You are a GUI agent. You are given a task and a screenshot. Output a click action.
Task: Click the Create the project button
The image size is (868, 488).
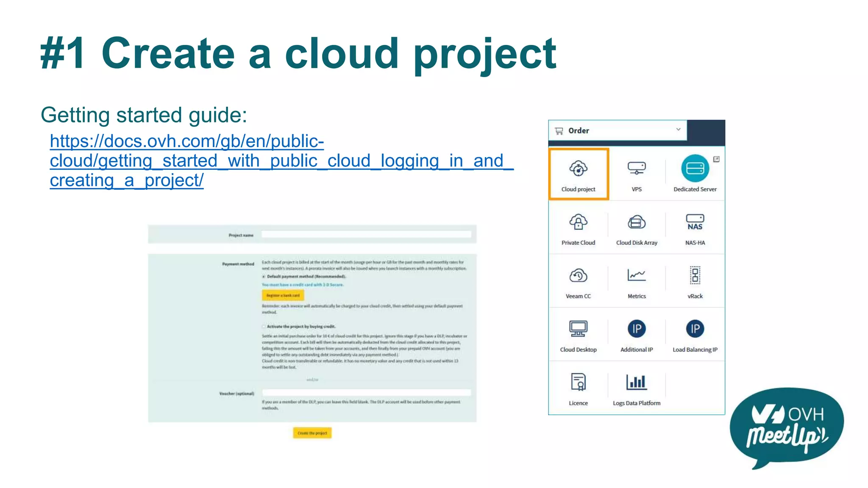point(312,433)
